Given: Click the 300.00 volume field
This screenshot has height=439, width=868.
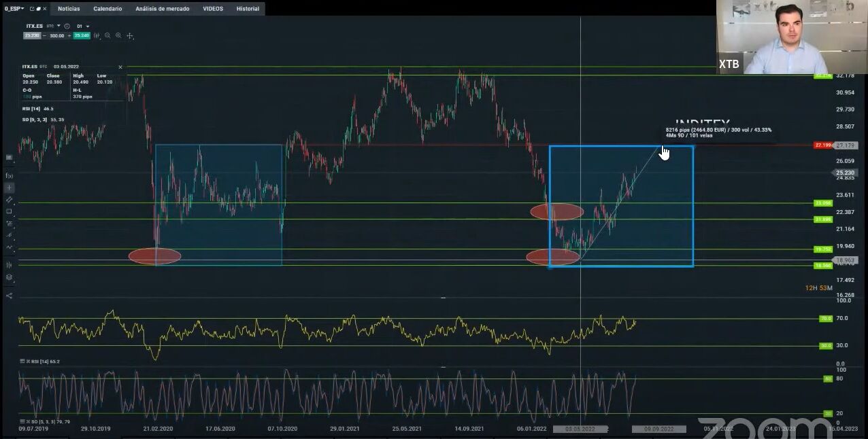Looking at the screenshot, I should click(x=56, y=35).
